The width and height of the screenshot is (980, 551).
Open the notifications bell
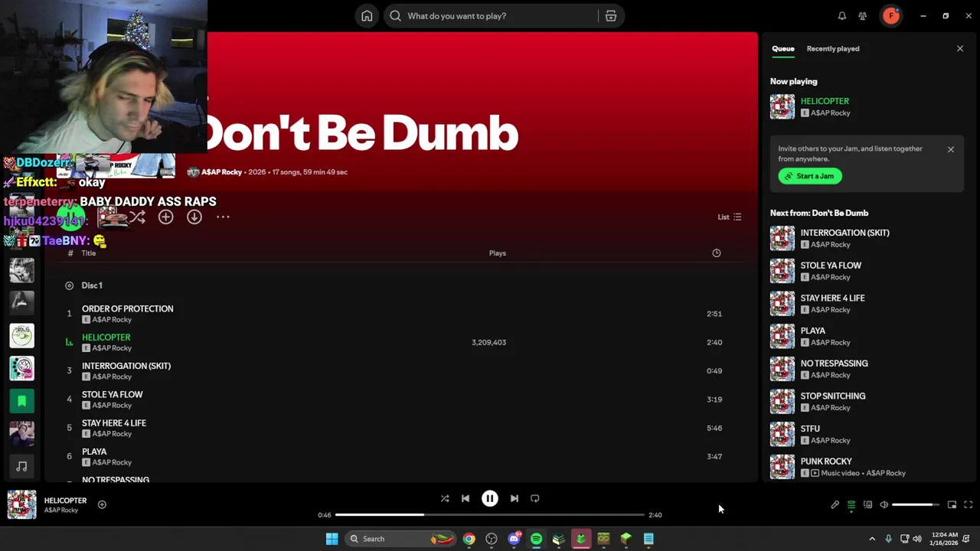point(842,16)
